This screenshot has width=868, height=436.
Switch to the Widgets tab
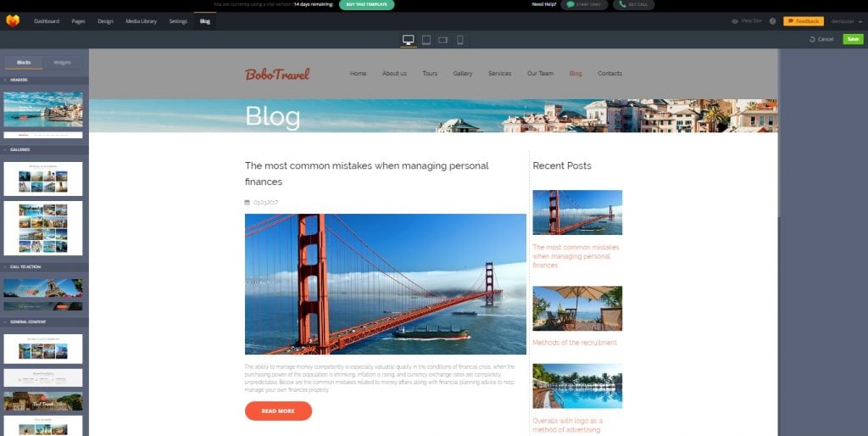point(62,63)
